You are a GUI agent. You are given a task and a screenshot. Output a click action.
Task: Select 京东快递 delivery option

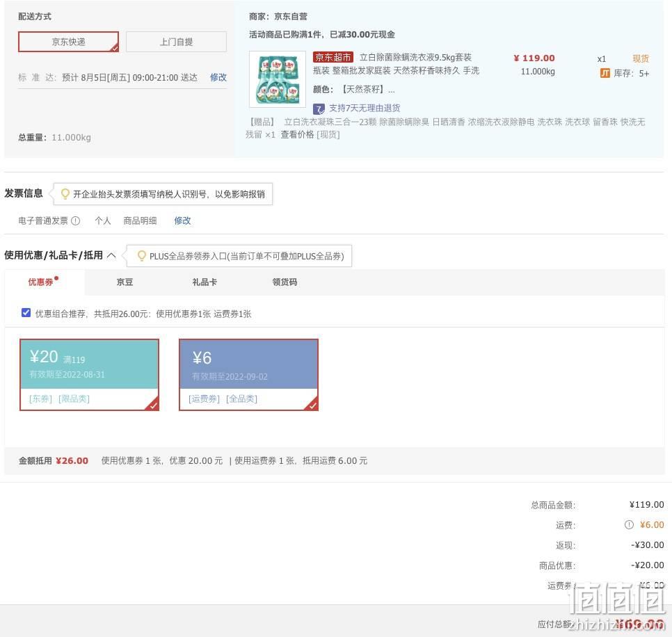(x=68, y=42)
